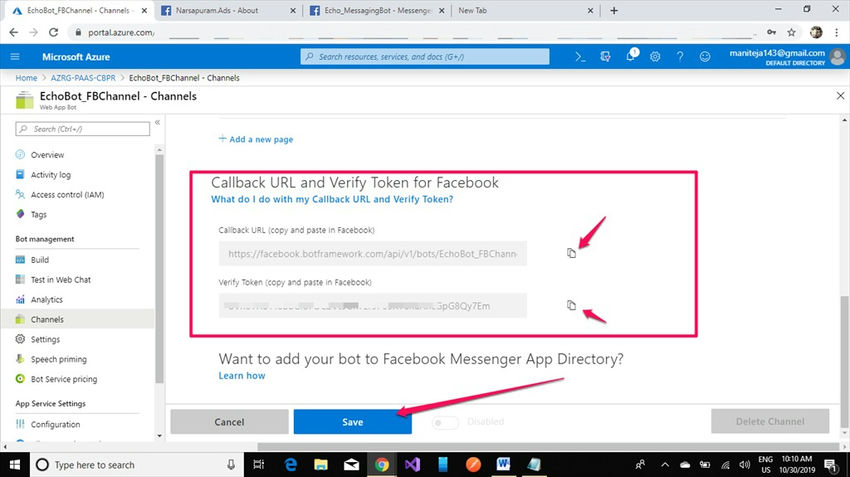Open AZRG-PAAS-CBPR breadcrumb

click(83, 78)
